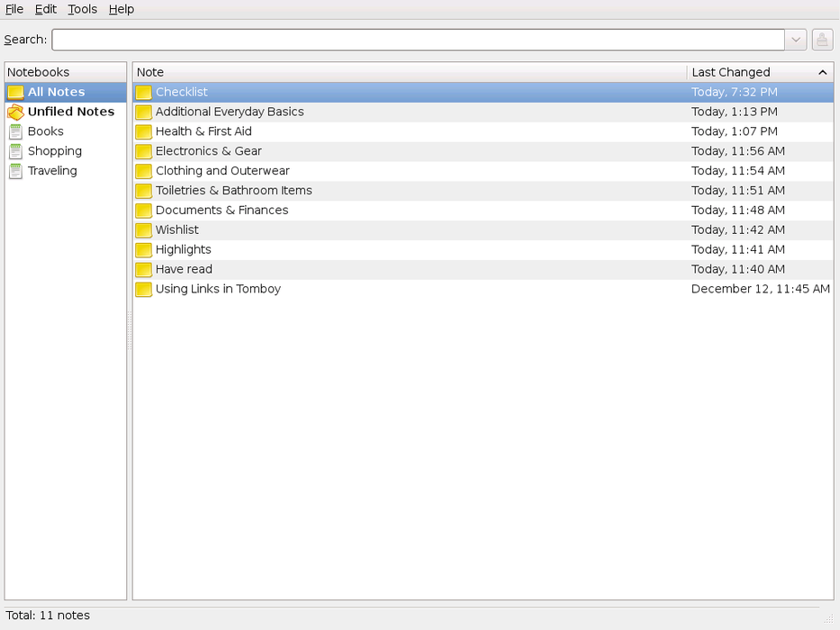Viewport: 840px width, 630px height.
Task: Expand the search history dropdown arrow
Action: [796, 40]
